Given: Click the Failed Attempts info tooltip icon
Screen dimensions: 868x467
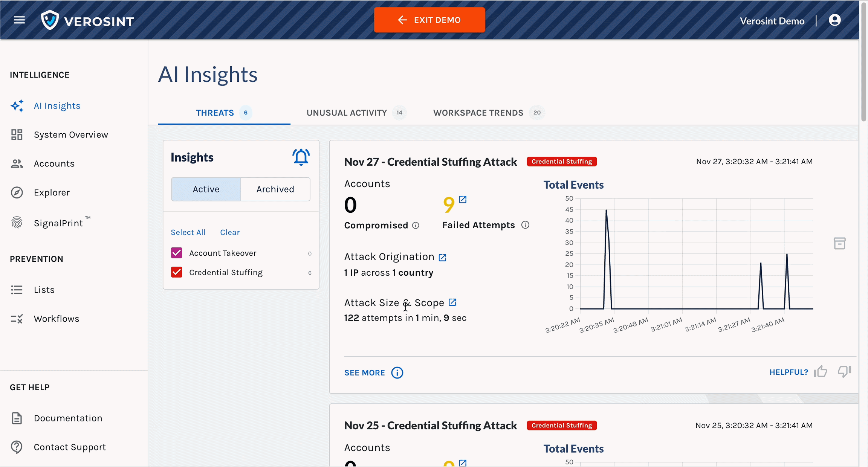Looking at the screenshot, I should [524, 225].
